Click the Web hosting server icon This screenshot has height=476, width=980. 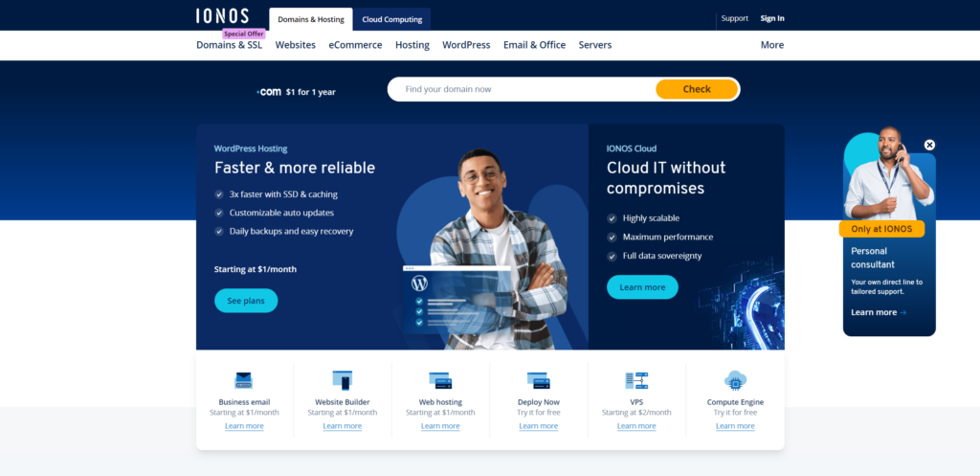tap(440, 380)
